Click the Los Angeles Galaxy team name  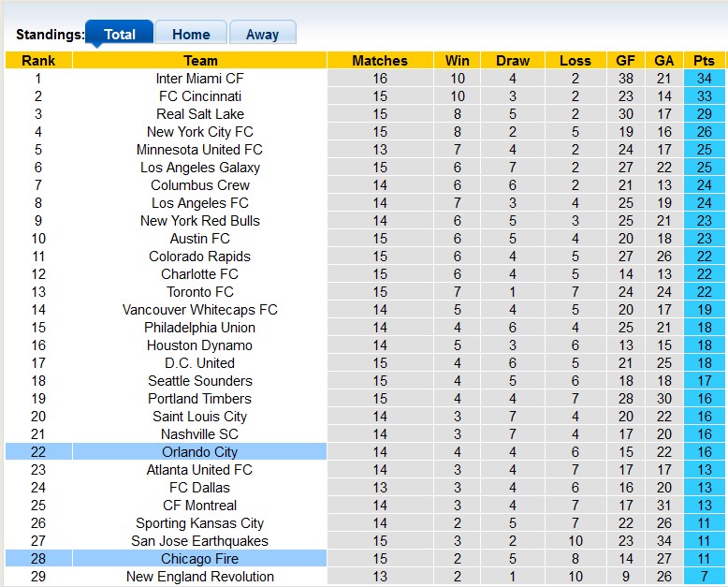(x=199, y=168)
